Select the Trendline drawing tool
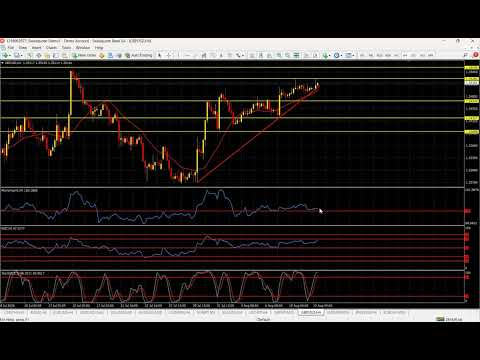The width and height of the screenshot is (480, 360). (195, 55)
